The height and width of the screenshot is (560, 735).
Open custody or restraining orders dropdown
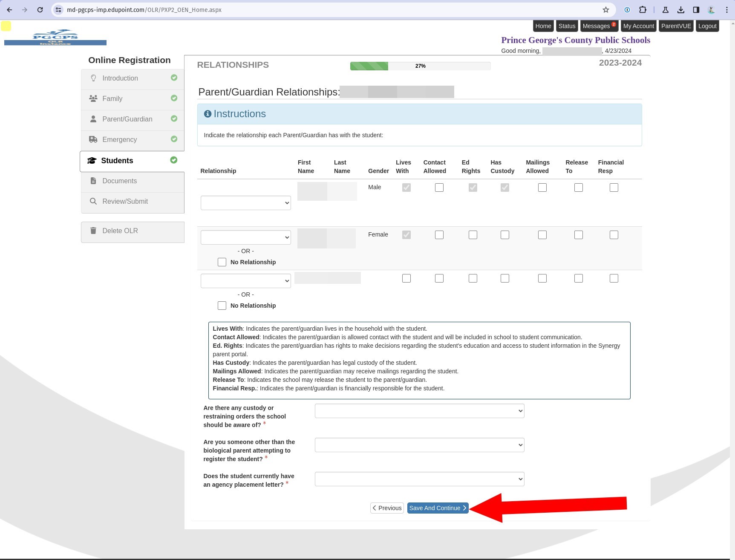tap(419, 411)
